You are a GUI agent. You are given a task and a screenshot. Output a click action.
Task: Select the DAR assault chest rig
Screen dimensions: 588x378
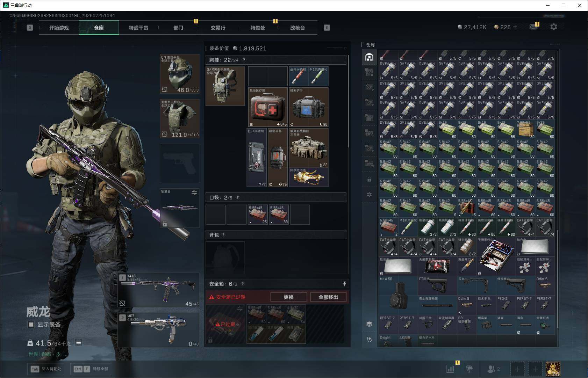pos(225,86)
